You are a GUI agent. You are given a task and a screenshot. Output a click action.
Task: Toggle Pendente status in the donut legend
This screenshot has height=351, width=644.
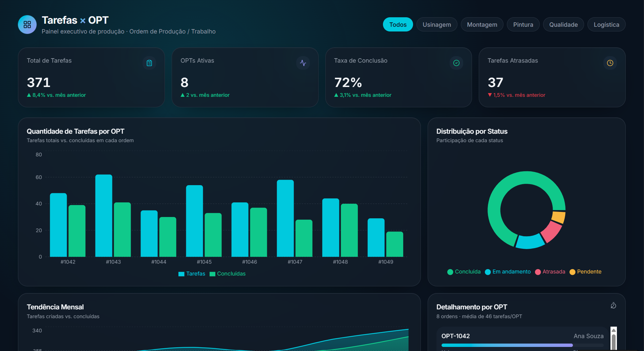tap(586, 272)
